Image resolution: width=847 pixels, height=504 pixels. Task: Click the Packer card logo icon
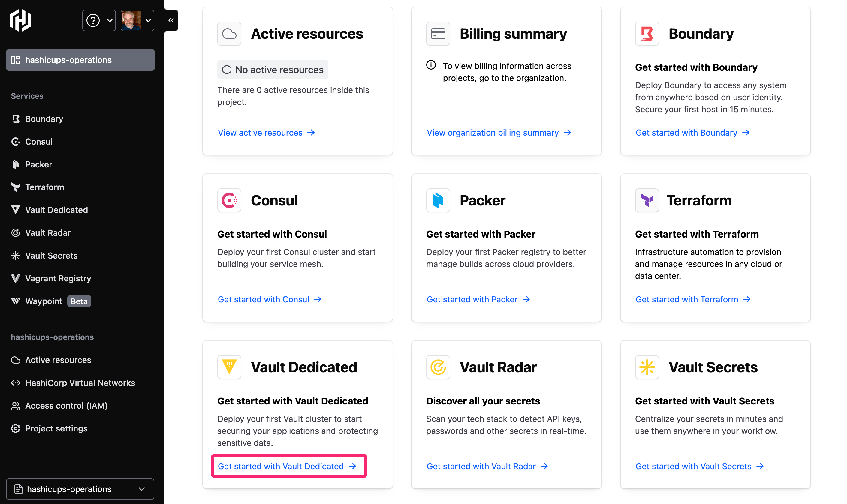pos(438,200)
